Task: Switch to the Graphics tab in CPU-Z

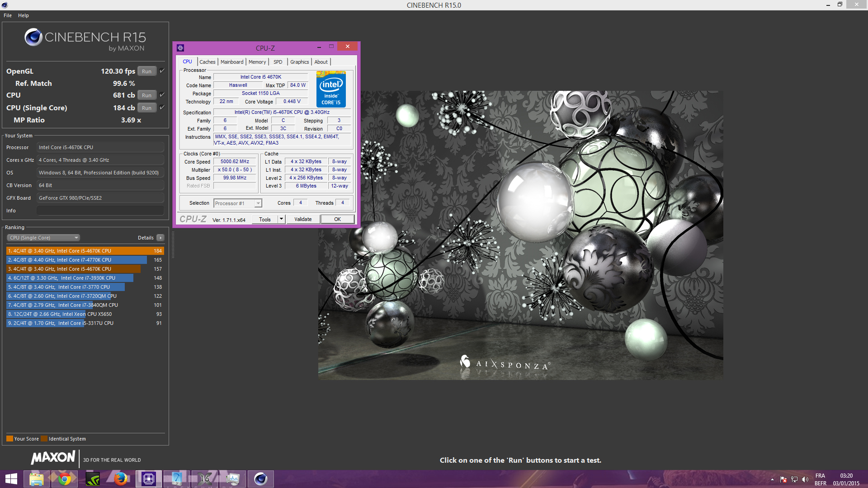Action: [300, 62]
